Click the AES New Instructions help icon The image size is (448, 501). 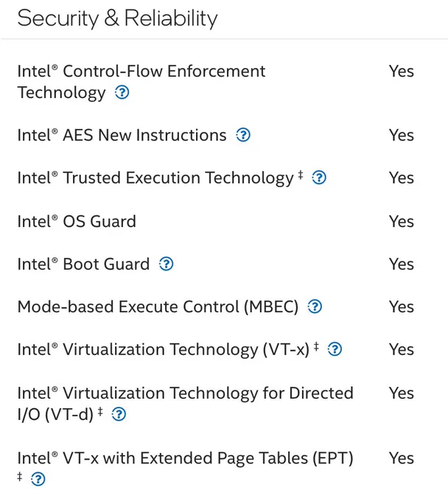pyautogui.click(x=243, y=135)
